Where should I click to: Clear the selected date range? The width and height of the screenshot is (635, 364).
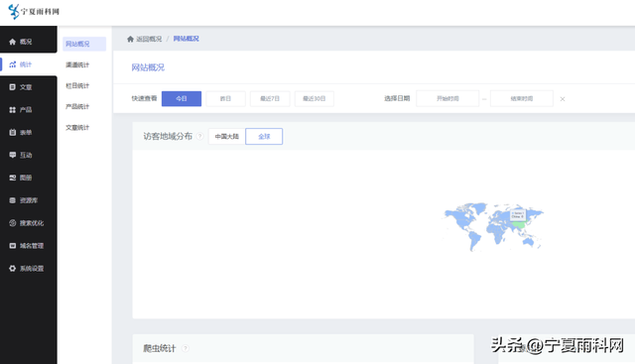563,99
